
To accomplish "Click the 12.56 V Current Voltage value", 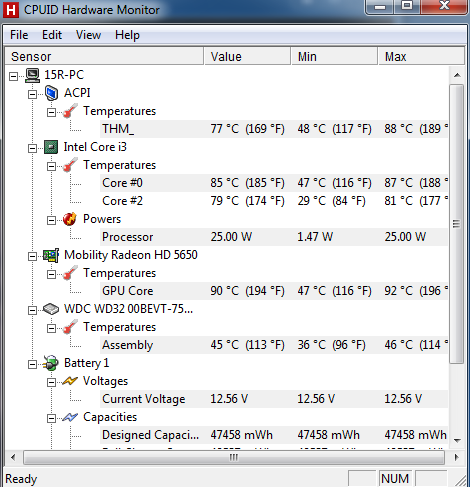I will click(x=229, y=399).
